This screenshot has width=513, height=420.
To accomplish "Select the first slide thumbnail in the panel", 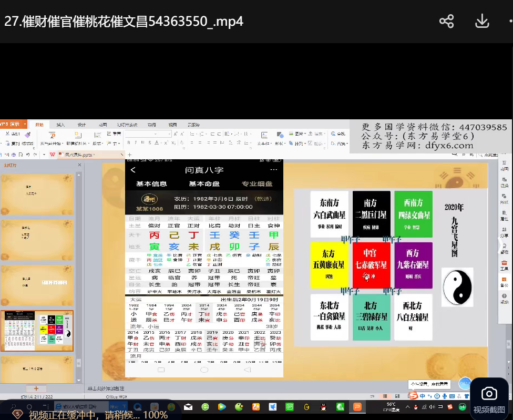I will click(x=37, y=194).
